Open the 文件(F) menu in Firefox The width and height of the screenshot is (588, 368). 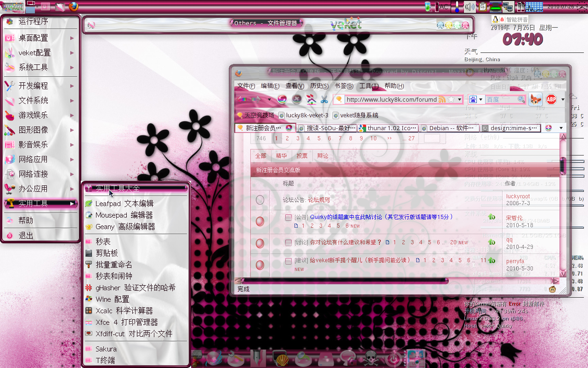point(246,86)
